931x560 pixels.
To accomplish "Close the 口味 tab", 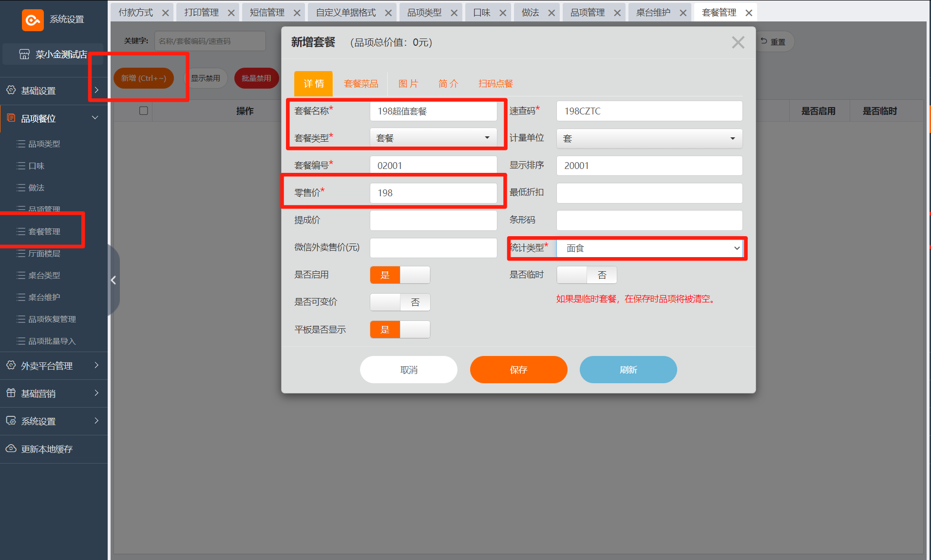I will 503,13.
